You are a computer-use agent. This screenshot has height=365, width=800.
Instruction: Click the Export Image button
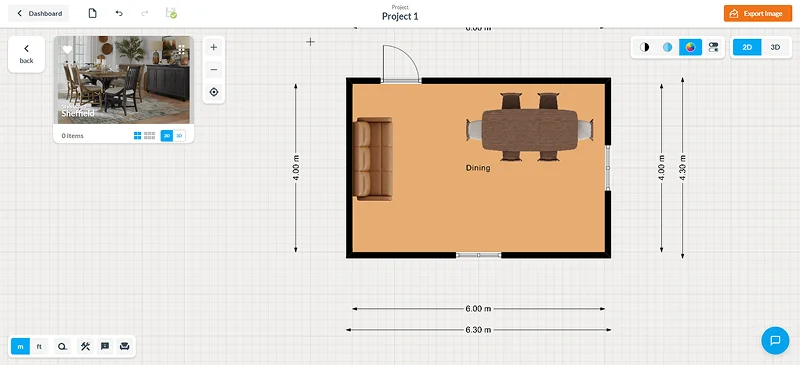click(x=758, y=13)
